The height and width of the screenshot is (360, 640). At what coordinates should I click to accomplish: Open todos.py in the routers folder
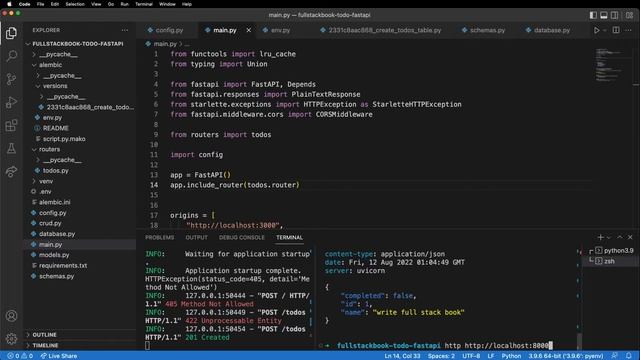56,171
